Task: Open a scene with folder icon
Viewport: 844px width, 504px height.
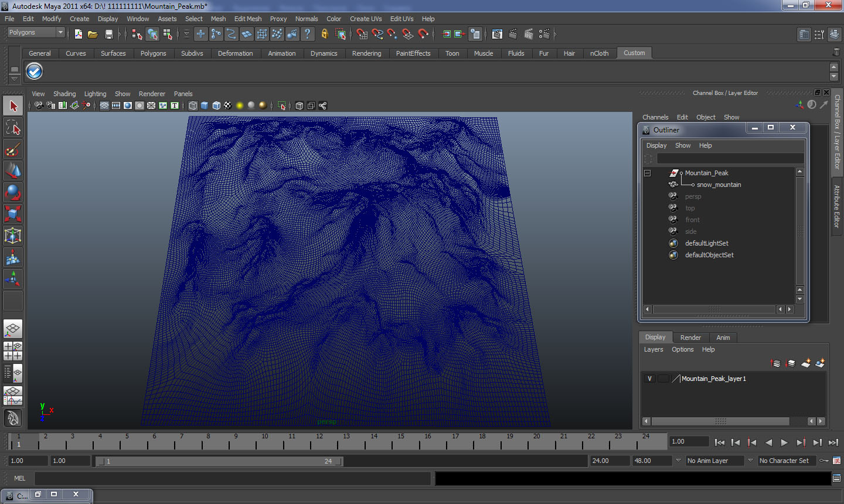Action: pyautogui.click(x=93, y=34)
